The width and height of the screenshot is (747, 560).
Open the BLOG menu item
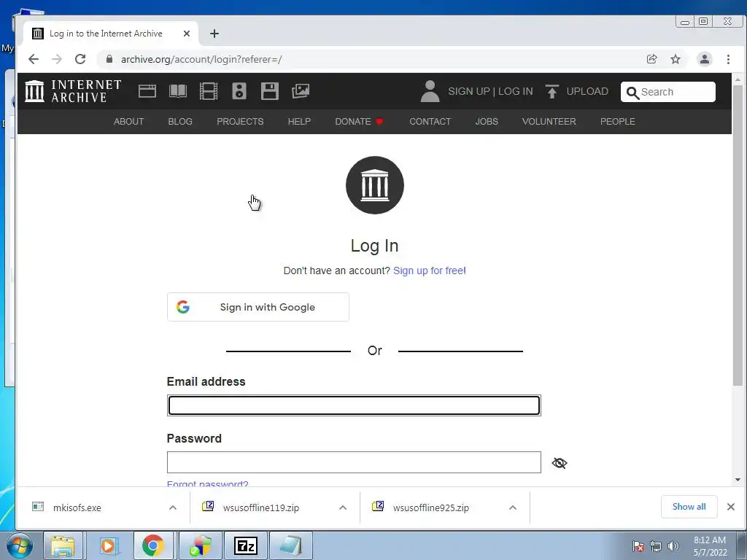point(180,122)
